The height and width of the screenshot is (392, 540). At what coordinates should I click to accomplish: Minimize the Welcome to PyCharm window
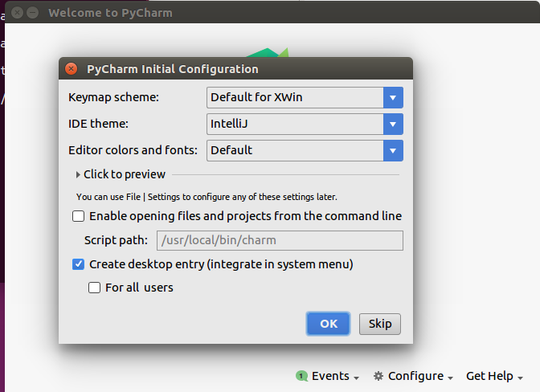(x=33, y=13)
